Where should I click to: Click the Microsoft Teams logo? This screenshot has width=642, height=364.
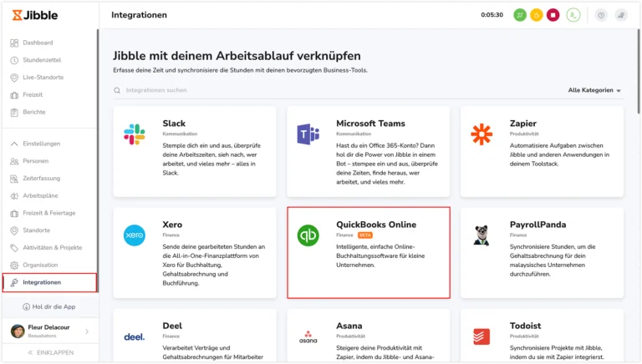click(308, 134)
